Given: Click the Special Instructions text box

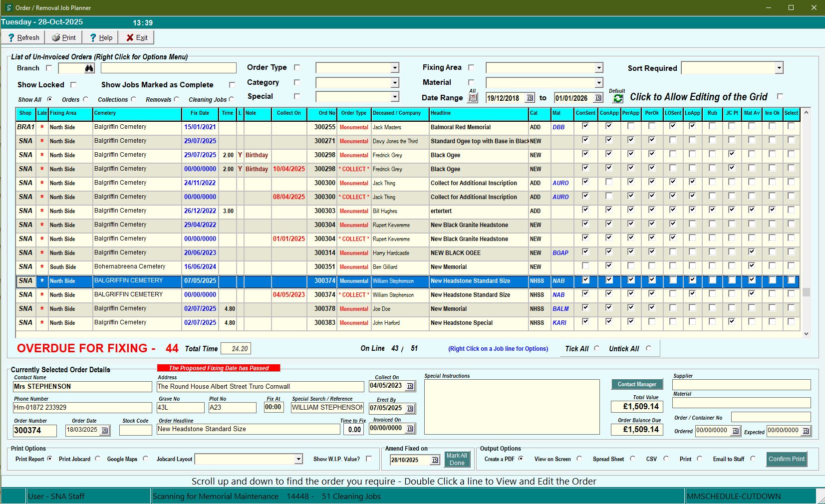Looking at the screenshot, I should [x=512, y=407].
